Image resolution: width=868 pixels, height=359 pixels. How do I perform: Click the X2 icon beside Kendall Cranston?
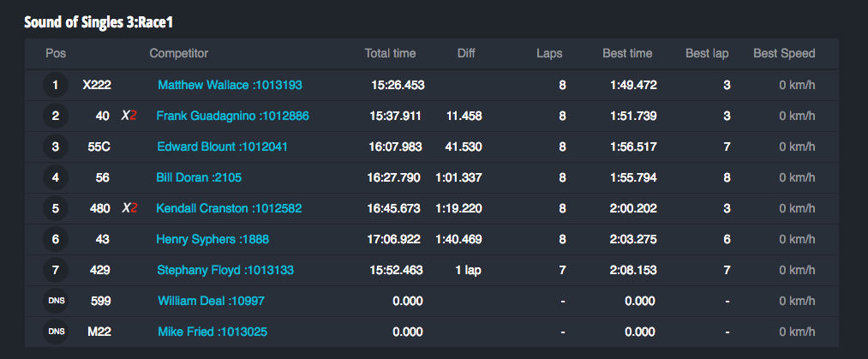click(129, 209)
